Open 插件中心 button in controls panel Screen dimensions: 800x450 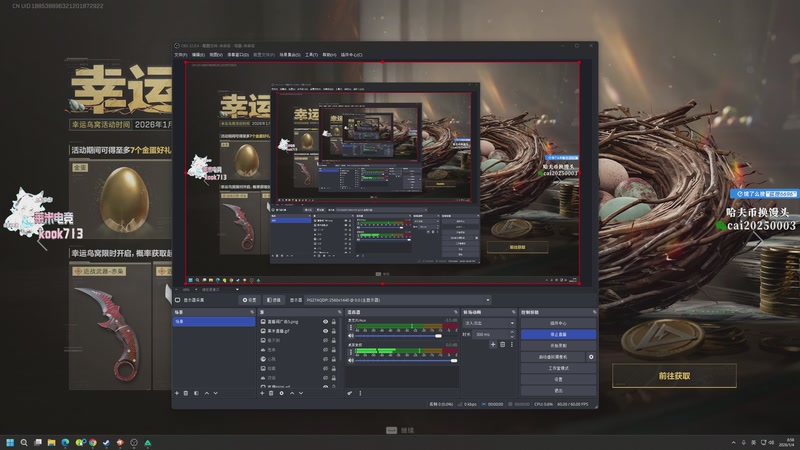click(558, 323)
